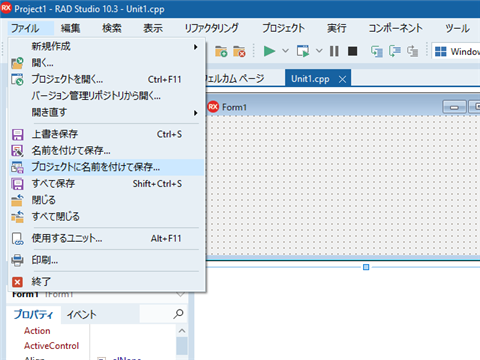Click the save-project-as icon in File menu
Image resolution: width=480 pixels, height=360 pixels.
tap(17, 167)
